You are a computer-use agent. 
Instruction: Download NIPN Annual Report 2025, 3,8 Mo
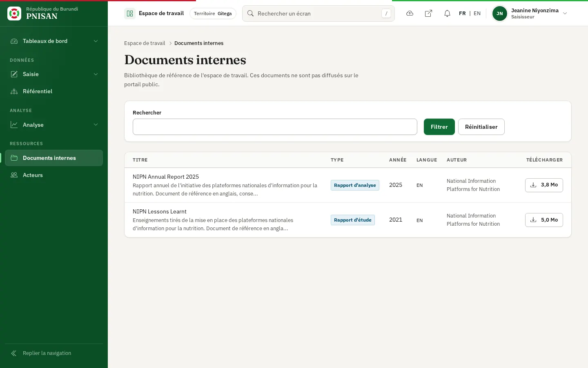tap(544, 185)
